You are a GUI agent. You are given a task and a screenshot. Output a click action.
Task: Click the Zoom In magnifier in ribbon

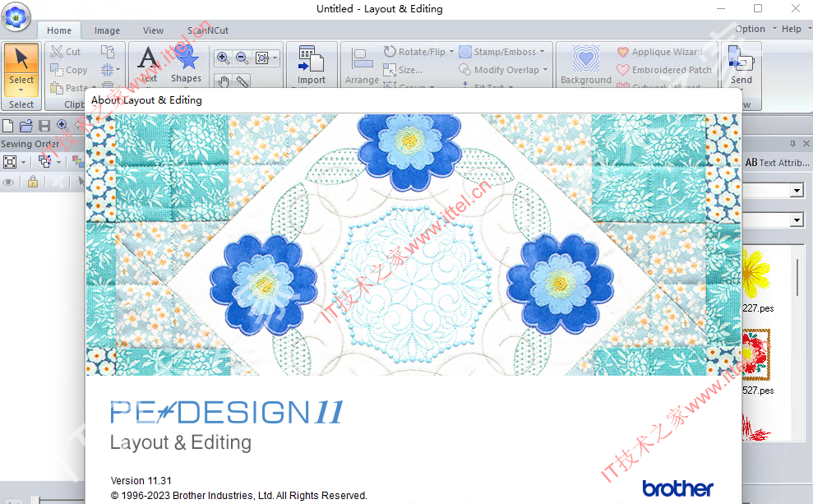pyautogui.click(x=224, y=58)
